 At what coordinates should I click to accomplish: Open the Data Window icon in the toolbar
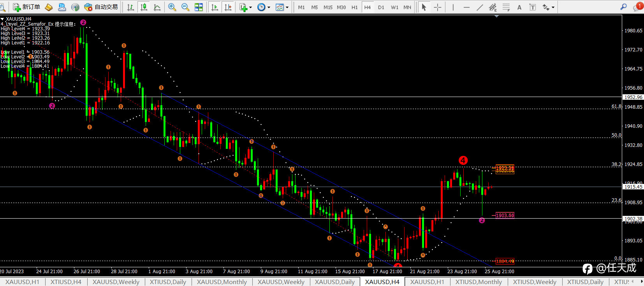click(x=62, y=7)
